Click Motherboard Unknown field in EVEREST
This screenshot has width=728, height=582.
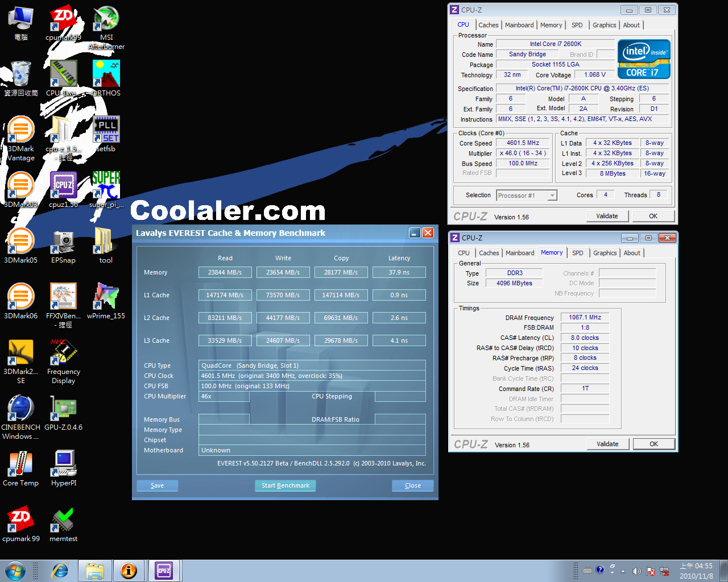312,450
